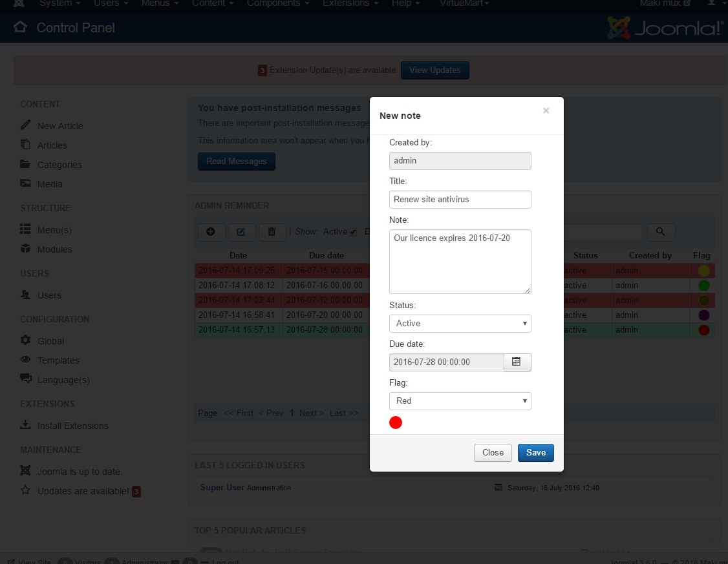Click the red flag color preview circle
The image size is (728, 564).
point(396,423)
